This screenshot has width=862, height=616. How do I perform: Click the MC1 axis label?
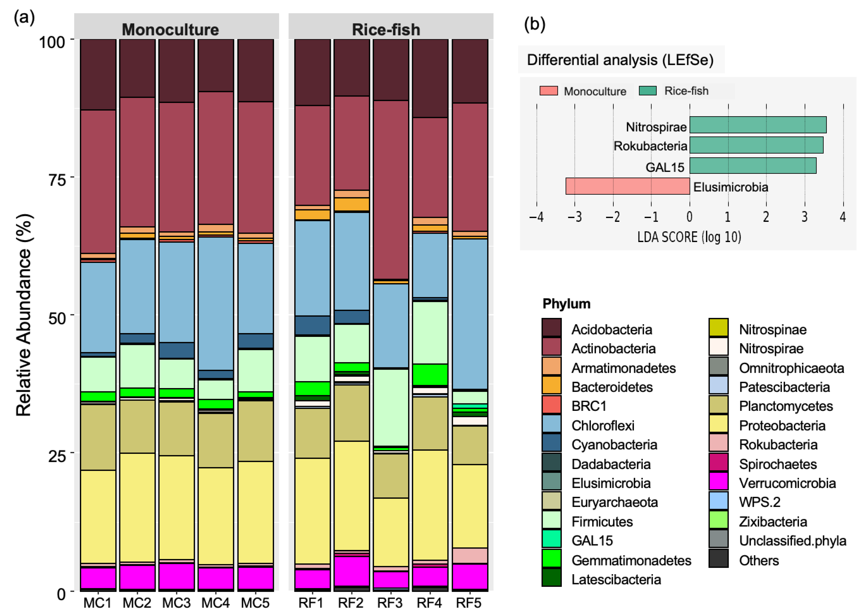coord(98,603)
